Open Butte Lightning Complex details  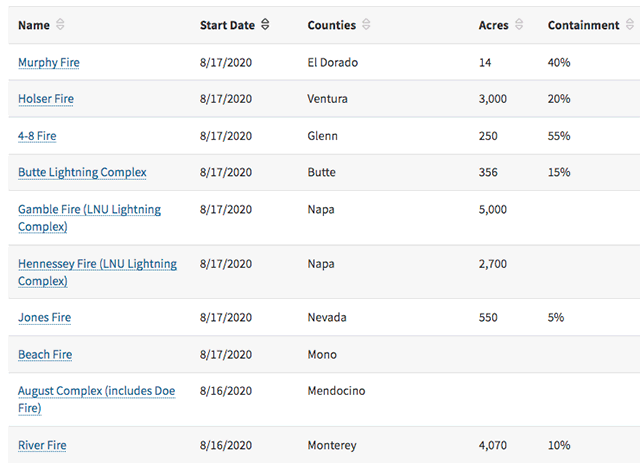(82, 172)
